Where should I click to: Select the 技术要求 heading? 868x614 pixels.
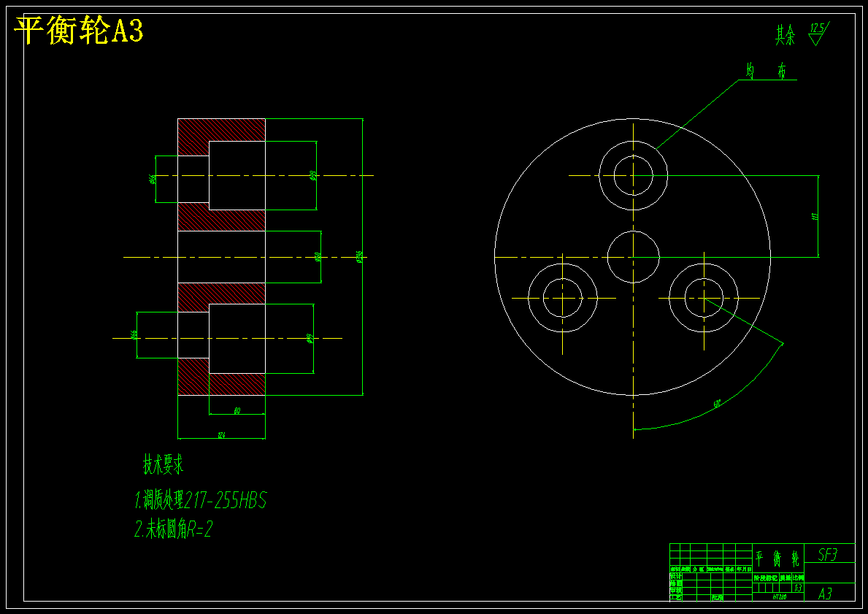coord(164,465)
